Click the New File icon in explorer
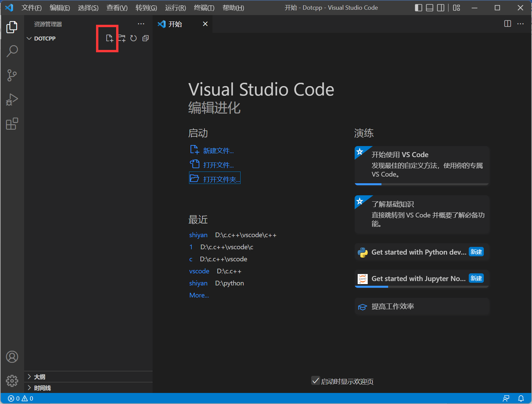This screenshot has width=532, height=404. point(109,38)
